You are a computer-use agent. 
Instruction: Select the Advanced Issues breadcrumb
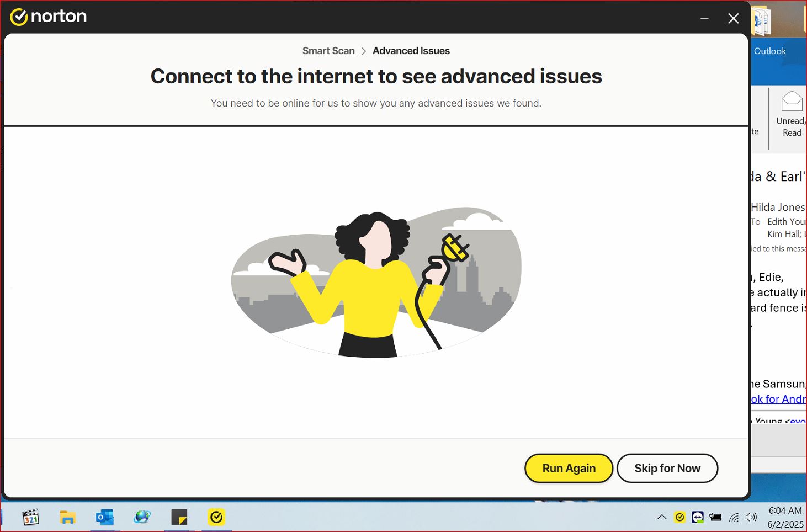tap(411, 51)
